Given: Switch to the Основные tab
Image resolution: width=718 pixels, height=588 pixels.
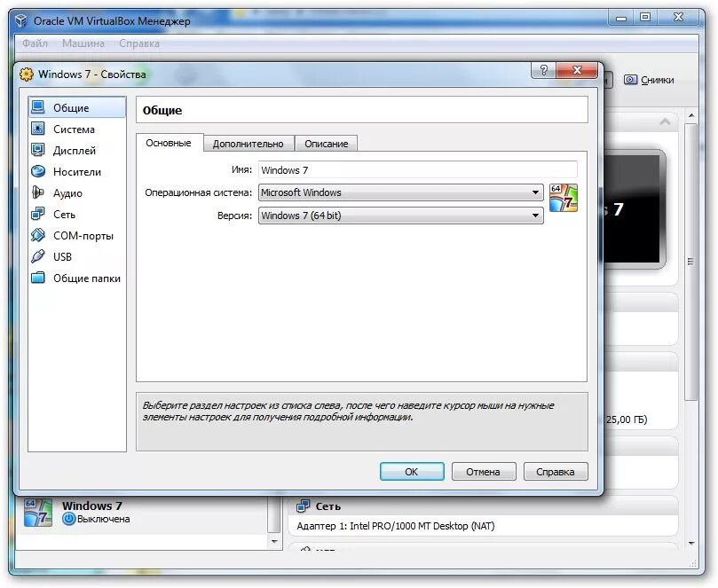Looking at the screenshot, I should pyautogui.click(x=169, y=143).
